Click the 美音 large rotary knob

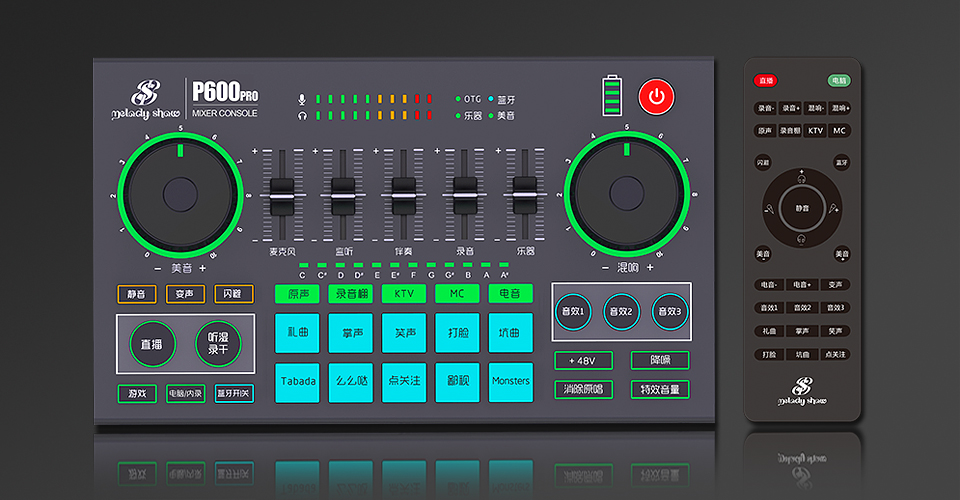pos(181,195)
